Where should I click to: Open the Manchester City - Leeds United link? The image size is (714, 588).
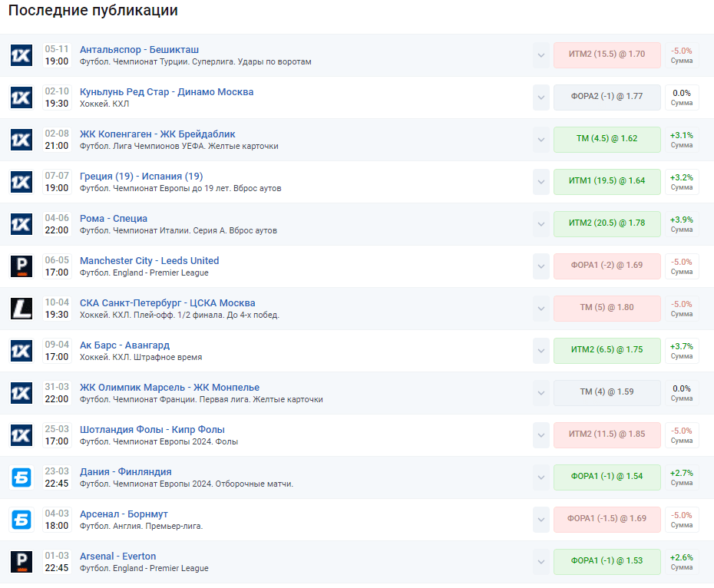(x=149, y=261)
